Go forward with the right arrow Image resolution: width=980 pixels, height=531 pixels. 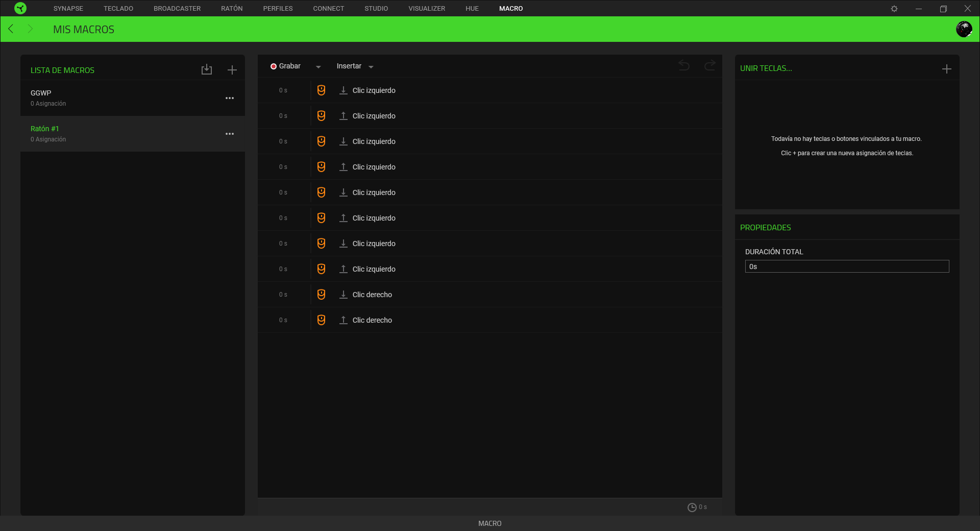30,29
